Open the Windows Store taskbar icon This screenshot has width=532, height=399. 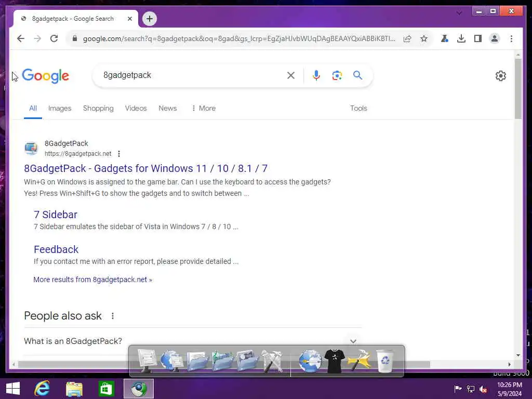[106, 389]
